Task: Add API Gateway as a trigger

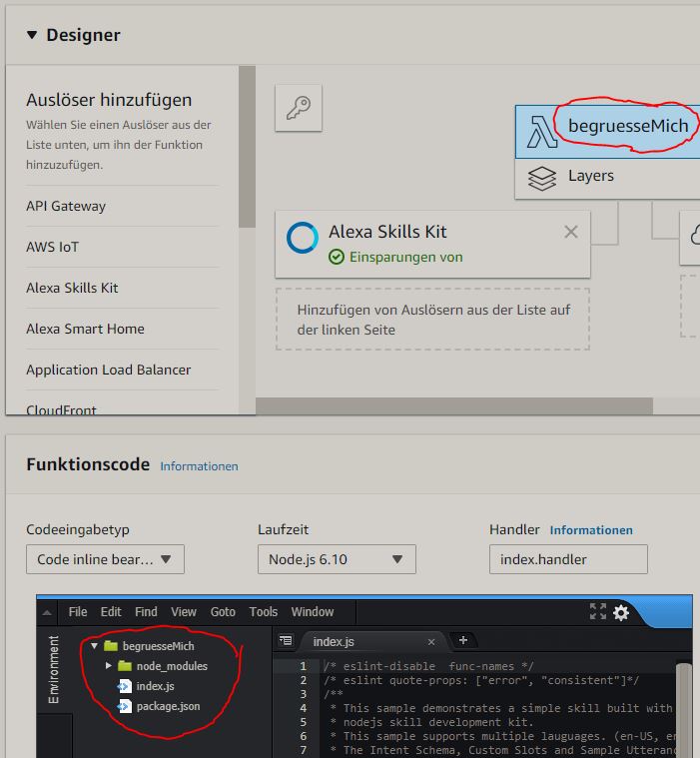Action: tap(66, 206)
